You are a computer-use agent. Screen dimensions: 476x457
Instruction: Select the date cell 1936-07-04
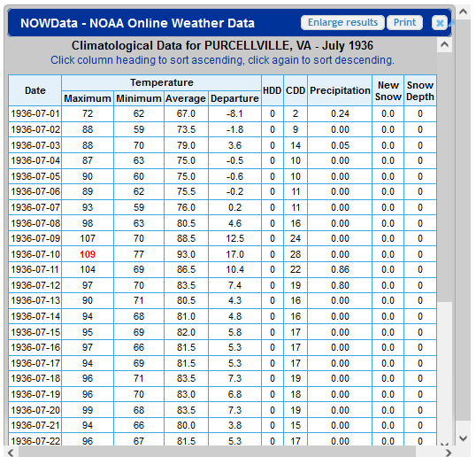(x=35, y=160)
